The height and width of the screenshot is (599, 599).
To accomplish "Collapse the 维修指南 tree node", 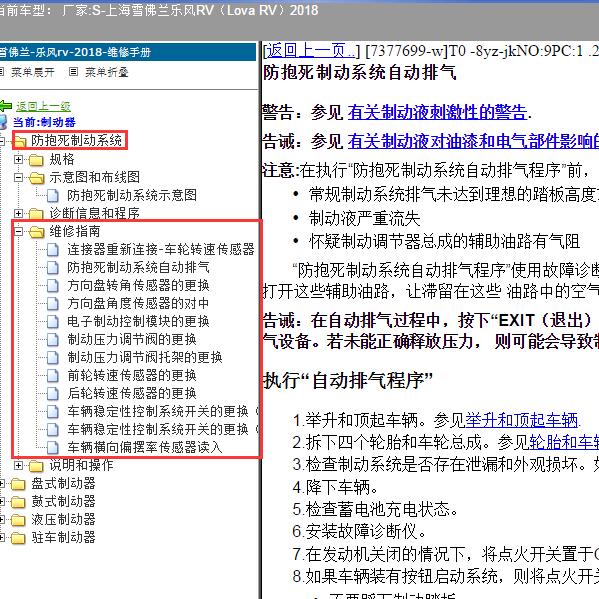I will tap(18, 231).
